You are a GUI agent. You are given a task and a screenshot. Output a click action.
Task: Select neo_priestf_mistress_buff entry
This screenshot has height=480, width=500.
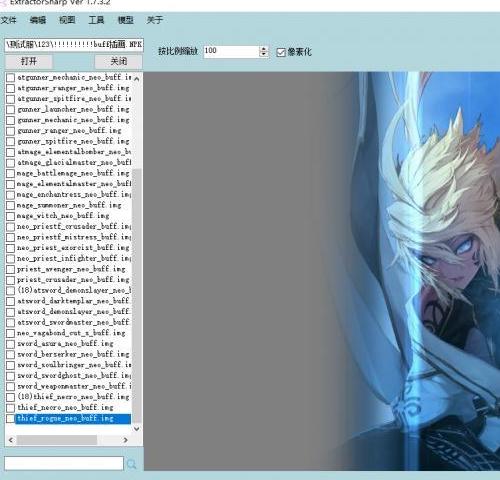pyautogui.click(x=74, y=237)
